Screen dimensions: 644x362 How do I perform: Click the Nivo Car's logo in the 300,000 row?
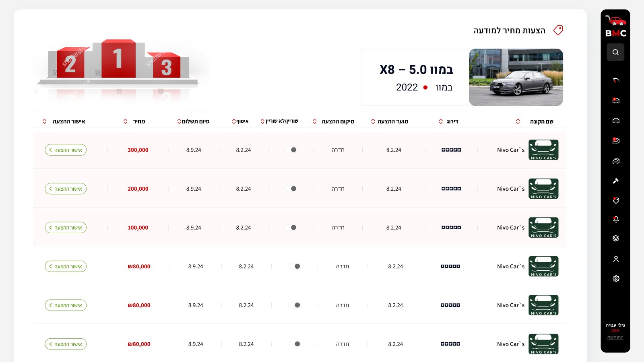[x=543, y=150]
